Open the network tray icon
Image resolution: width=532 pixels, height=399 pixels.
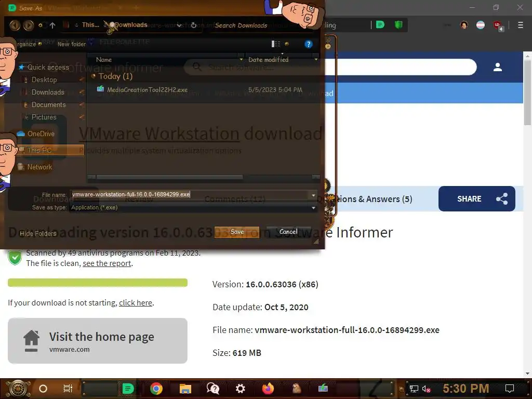pos(414,389)
